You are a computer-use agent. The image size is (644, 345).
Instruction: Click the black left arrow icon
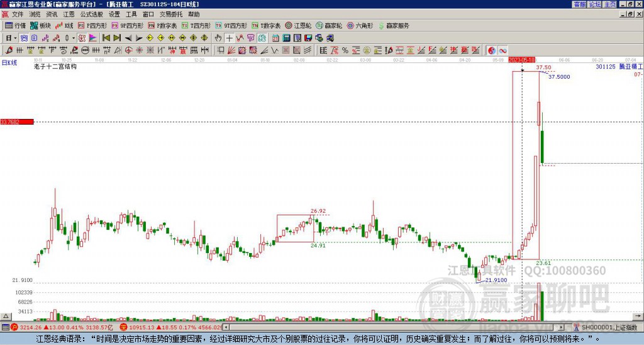pos(128,38)
